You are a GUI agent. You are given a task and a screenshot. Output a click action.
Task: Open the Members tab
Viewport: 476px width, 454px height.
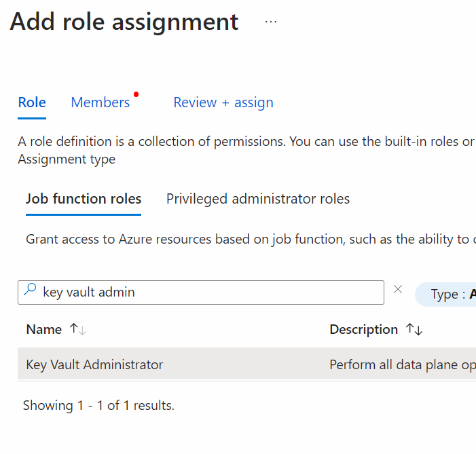pos(100,102)
